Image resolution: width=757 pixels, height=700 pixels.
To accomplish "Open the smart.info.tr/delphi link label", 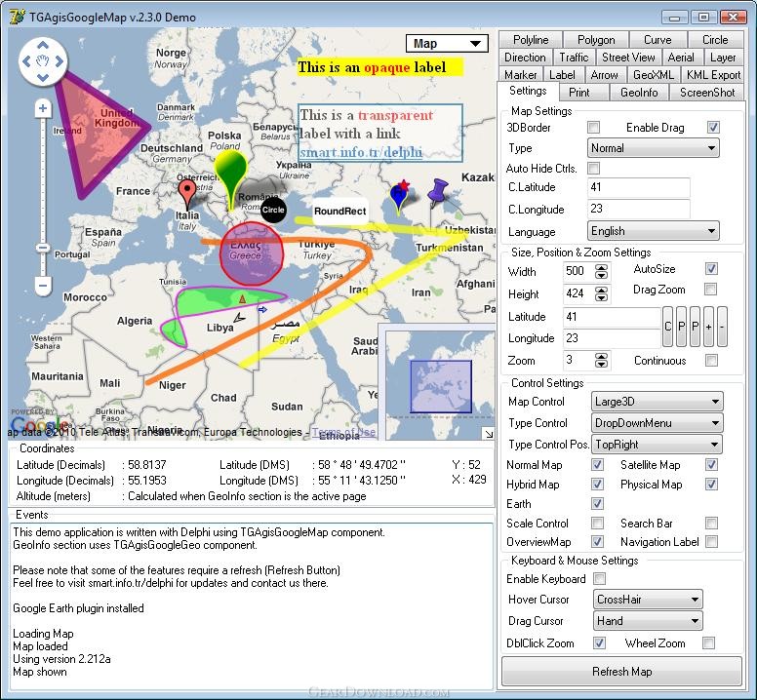I will (x=361, y=152).
